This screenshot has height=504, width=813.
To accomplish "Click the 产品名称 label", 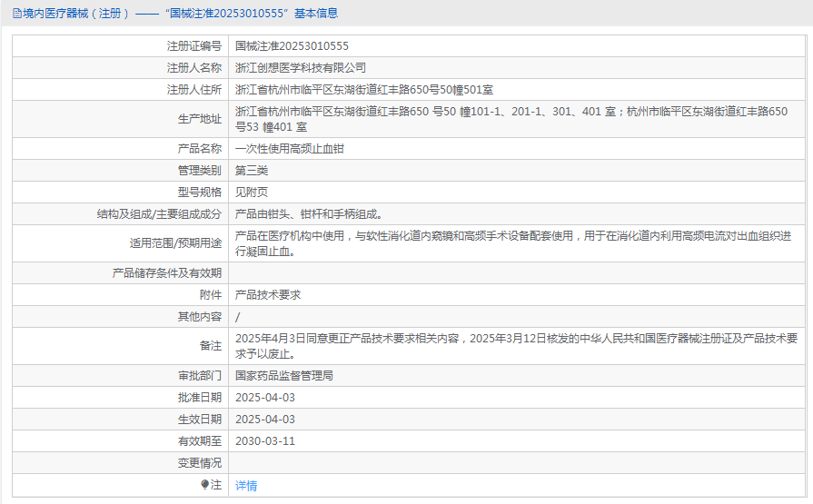I will coord(200,149).
